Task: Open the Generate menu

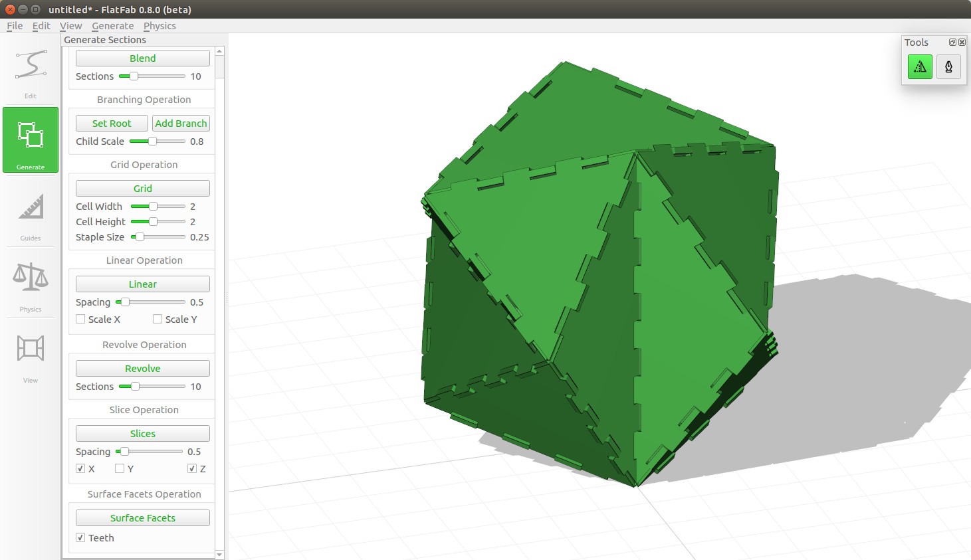Action: [x=112, y=26]
